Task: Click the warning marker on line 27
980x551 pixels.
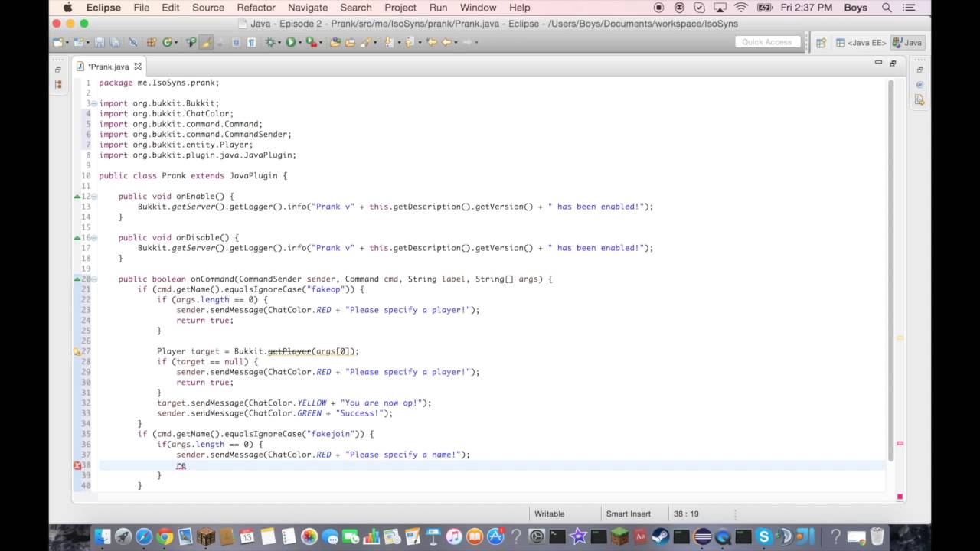Action: pyautogui.click(x=77, y=351)
